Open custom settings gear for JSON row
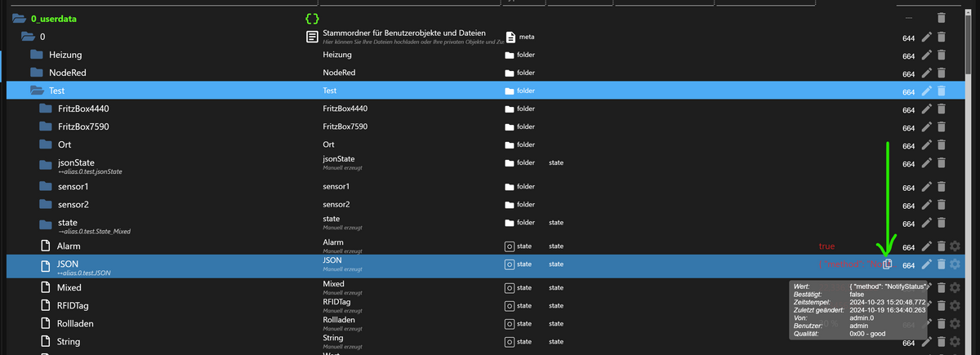Image resolution: width=980 pixels, height=355 pixels. click(x=955, y=264)
